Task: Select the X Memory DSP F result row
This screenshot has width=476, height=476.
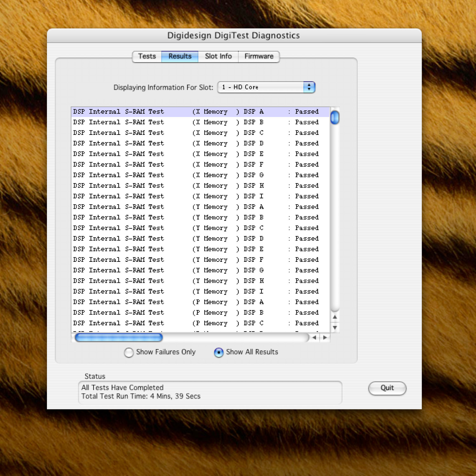Action: tap(201, 164)
